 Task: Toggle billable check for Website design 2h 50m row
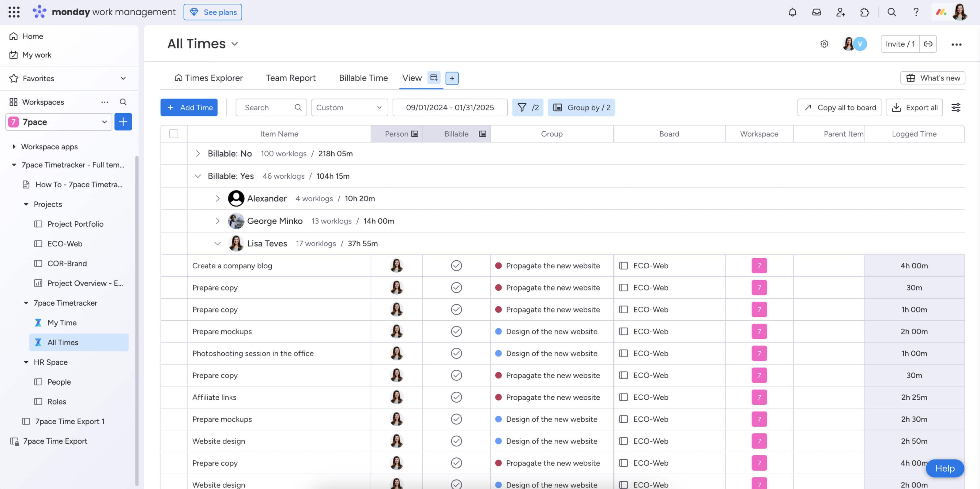[x=456, y=441]
